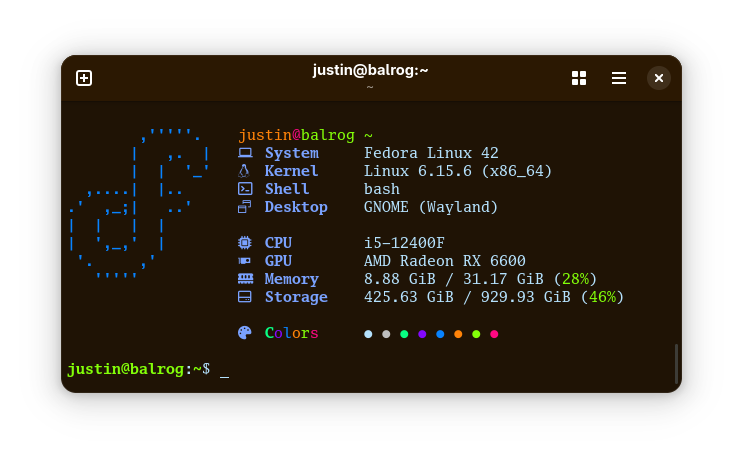Click the 'Kernel' label
The image size is (743, 460).
click(291, 171)
